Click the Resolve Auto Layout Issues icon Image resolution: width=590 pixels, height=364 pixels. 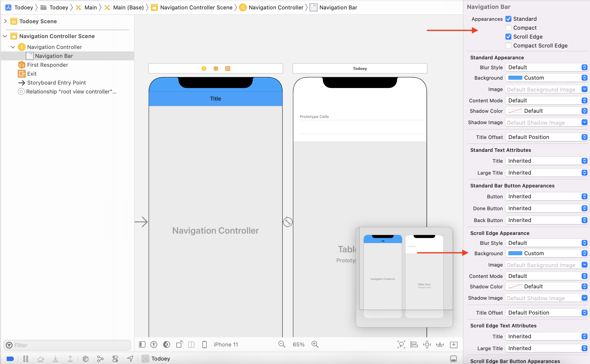click(x=440, y=344)
